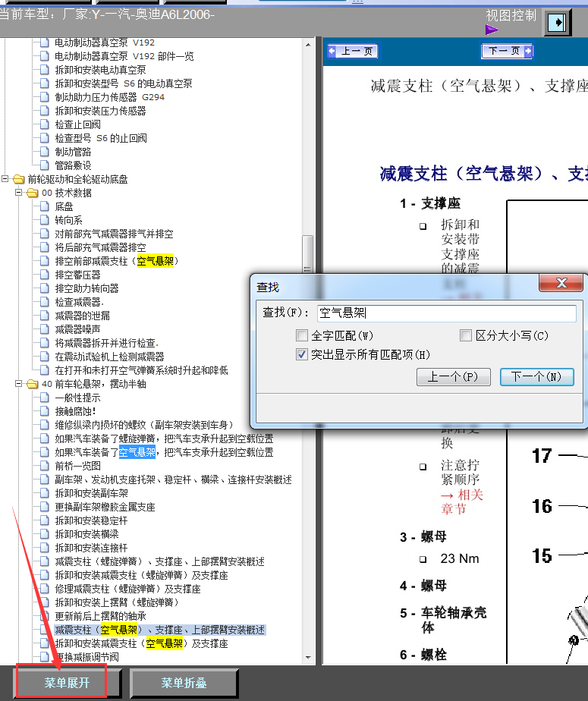Screen dimensions: 588x701
Task: Click folder icon of 00 技术数据
Action: click(x=33, y=193)
